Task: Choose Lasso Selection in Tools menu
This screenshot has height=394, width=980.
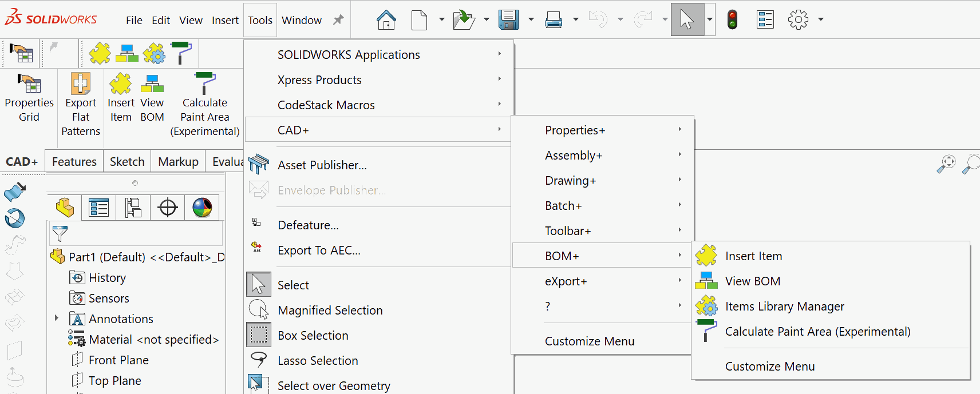Action: pos(378,361)
